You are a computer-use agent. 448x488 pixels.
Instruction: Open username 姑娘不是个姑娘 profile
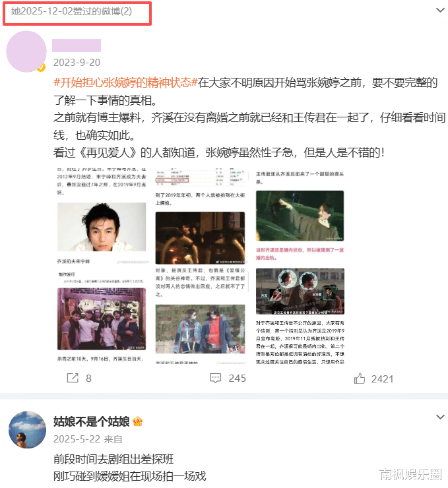92,421
